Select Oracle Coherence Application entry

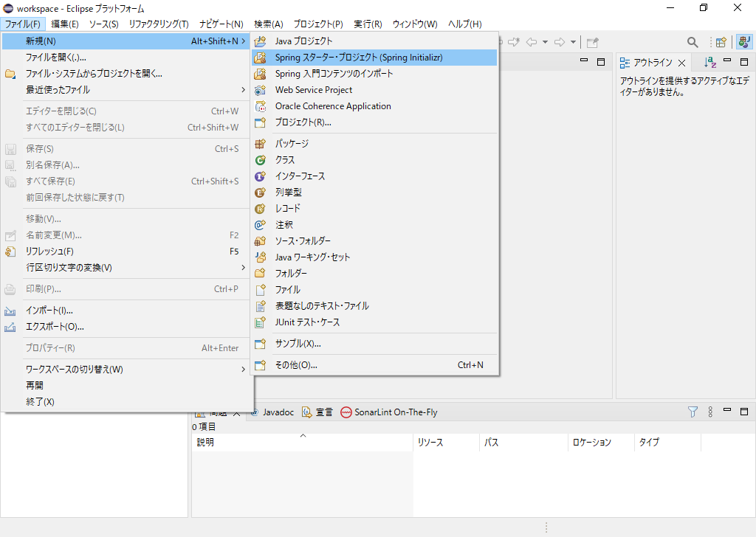[374, 106]
